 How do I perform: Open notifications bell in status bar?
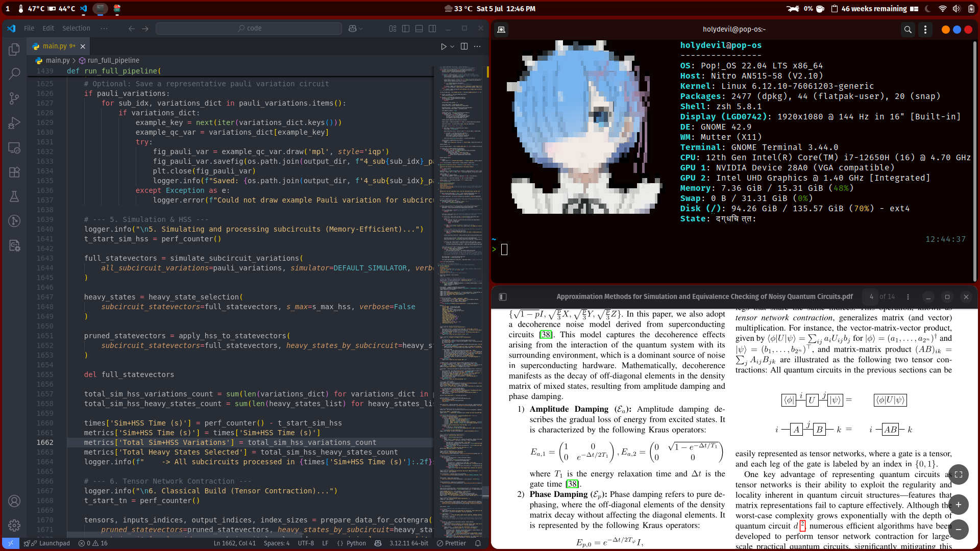tap(478, 543)
